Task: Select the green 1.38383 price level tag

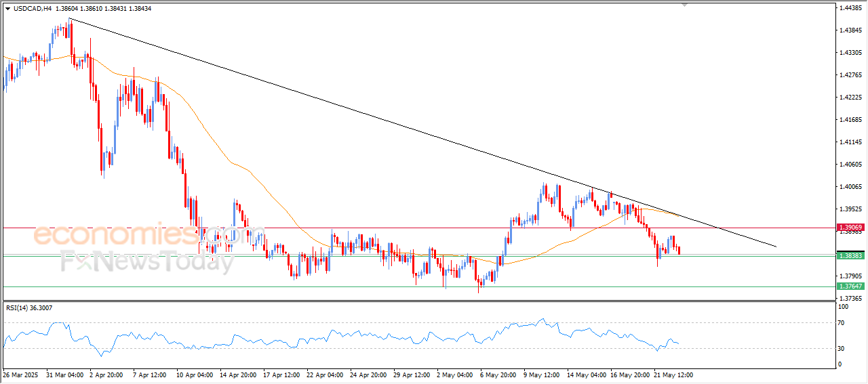Action: tap(850, 255)
